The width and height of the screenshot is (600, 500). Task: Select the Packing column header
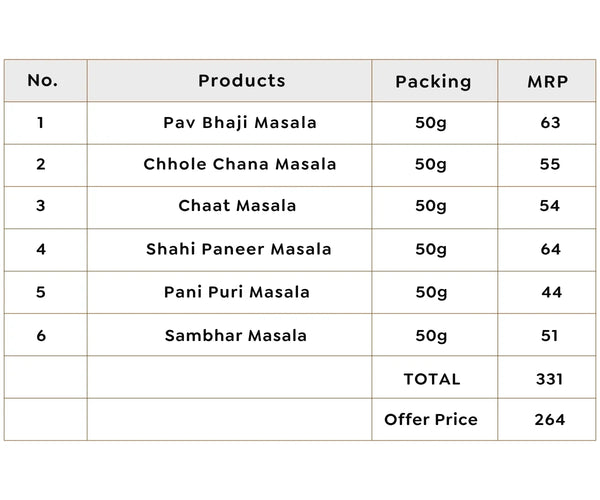tap(433, 81)
